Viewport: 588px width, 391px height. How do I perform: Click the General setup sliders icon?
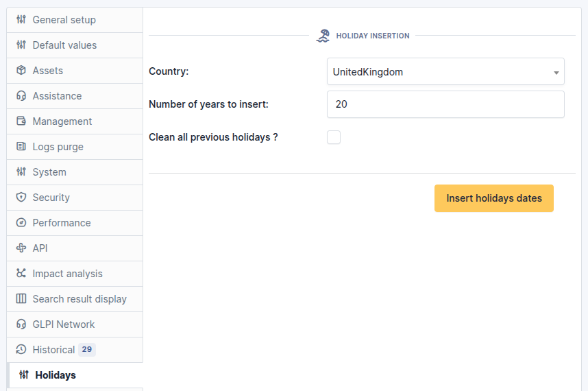pos(21,20)
